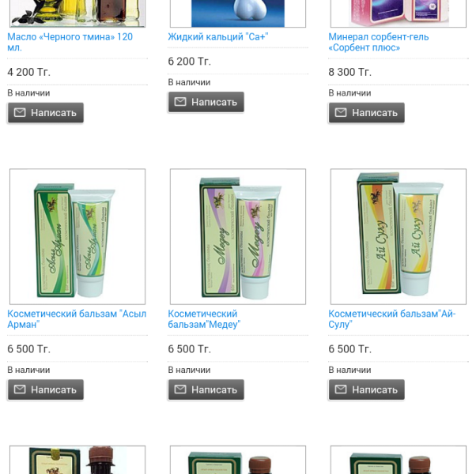View Медеу balm product image

point(238,236)
